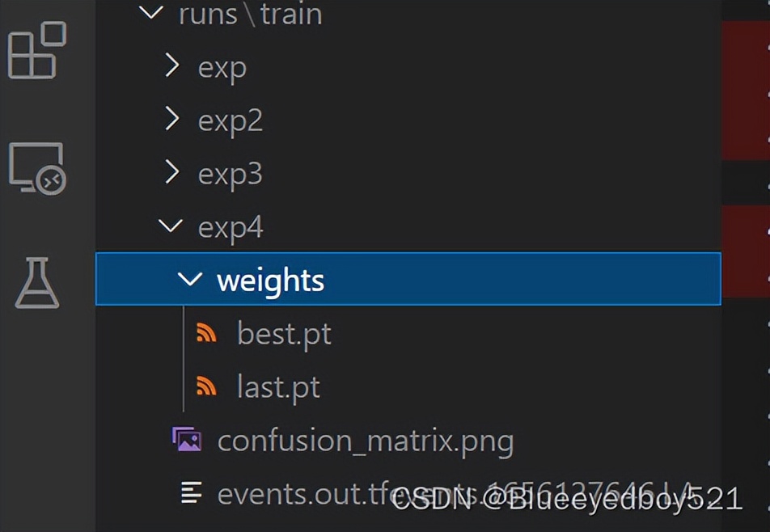This screenshot has width=770, height=532.
Task: Open the last.pt weights file
Action: coord(278,386)
